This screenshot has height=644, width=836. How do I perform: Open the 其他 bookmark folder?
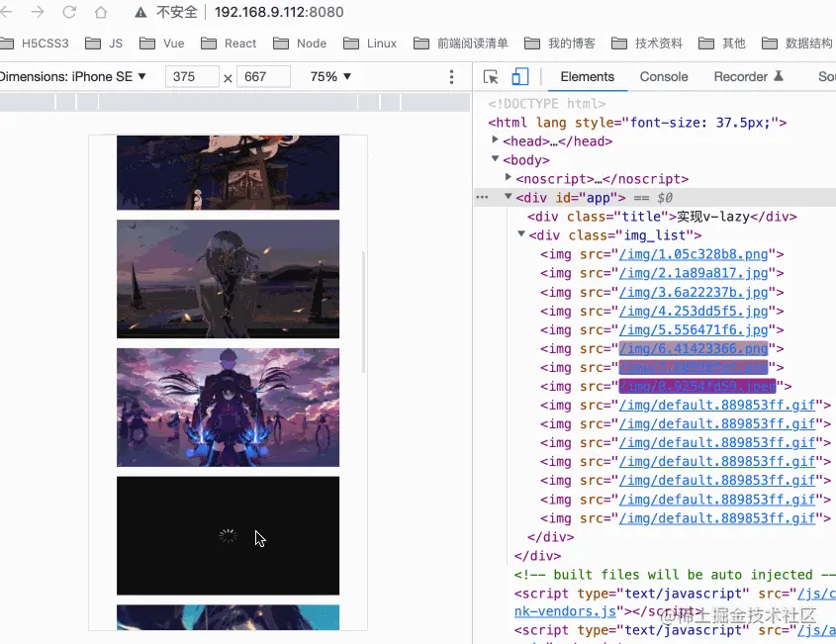point(722,44)
